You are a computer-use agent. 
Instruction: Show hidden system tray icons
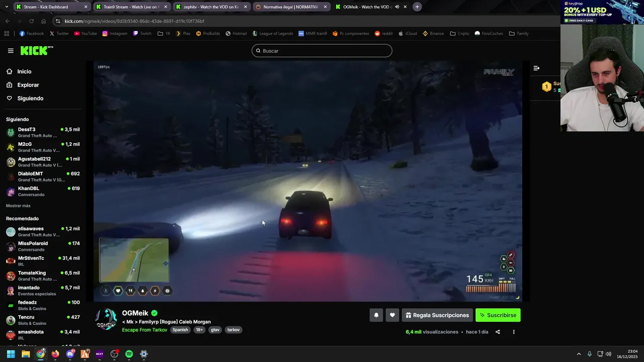(579, 354)
